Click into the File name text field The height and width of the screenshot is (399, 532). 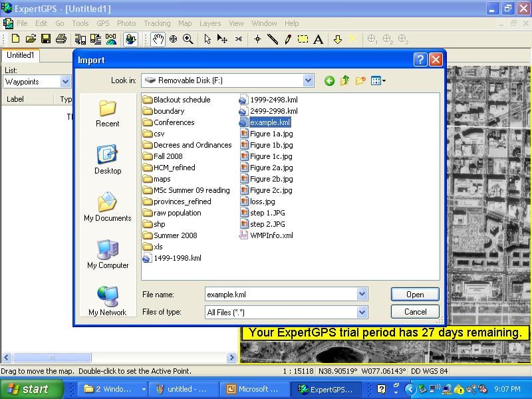coord(279,294)
